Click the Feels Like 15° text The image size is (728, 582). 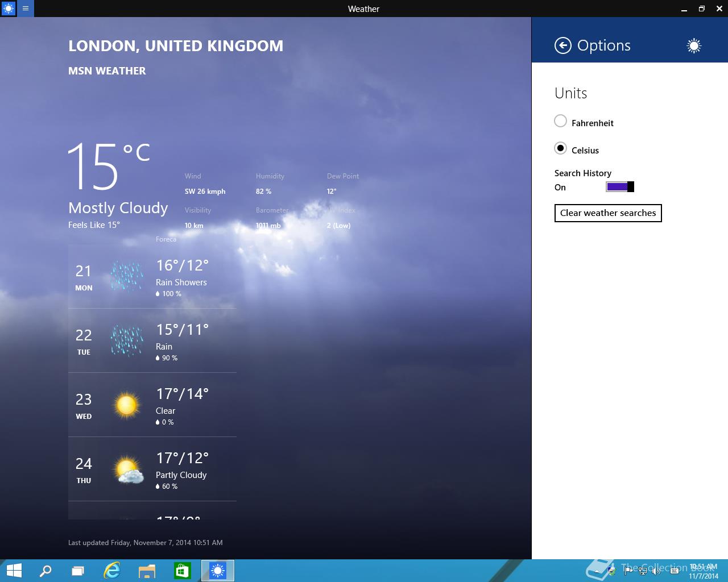(x=94, y=225)
